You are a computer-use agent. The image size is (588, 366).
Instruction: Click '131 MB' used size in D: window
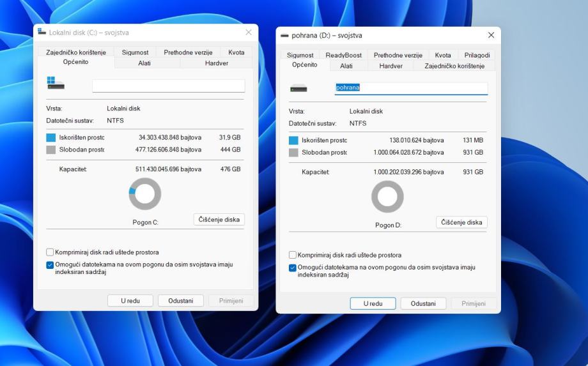[x=473, y=140]
